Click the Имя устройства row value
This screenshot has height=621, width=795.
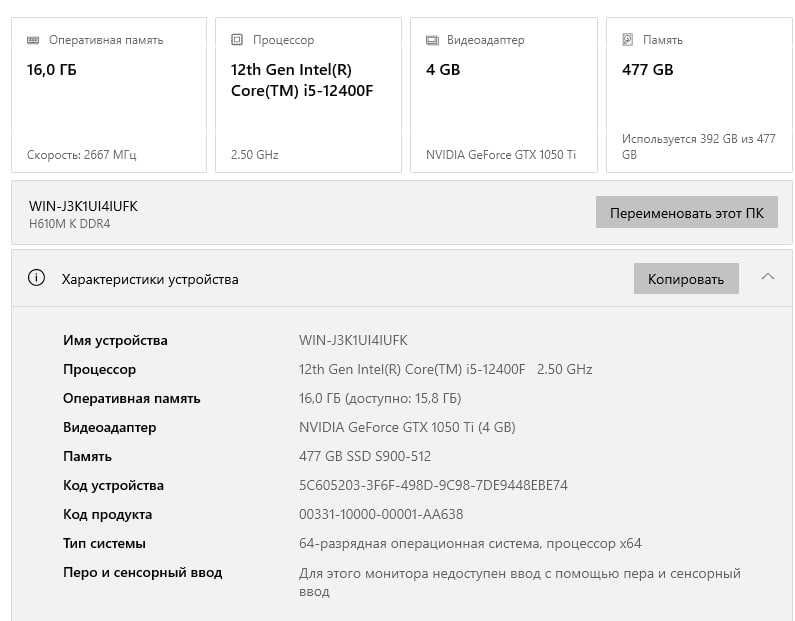[x=353, y=341]
